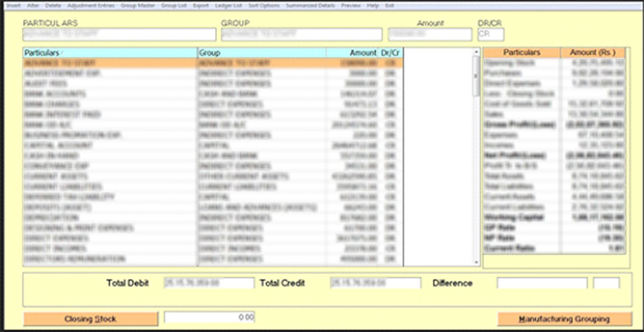This screenshot has height=332, width=644.
Task: Sort by the Particulars column header
Action: [x=109, y=53]
